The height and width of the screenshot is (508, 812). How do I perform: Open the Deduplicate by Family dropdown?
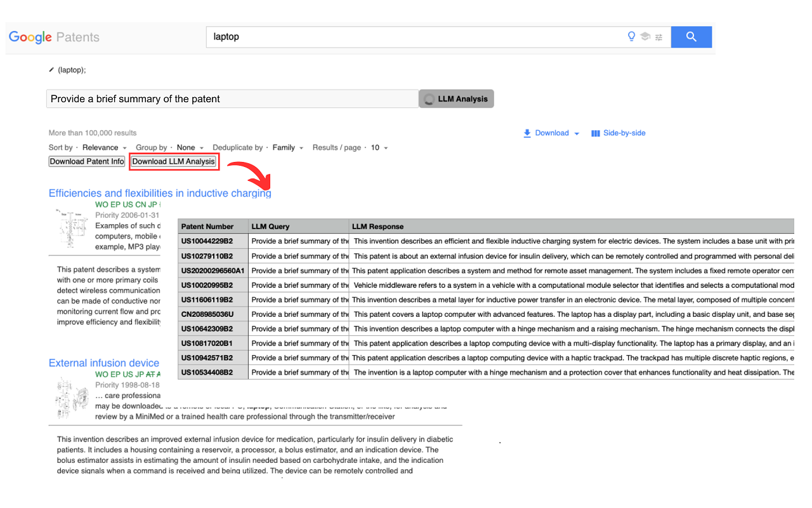(287, 147)
